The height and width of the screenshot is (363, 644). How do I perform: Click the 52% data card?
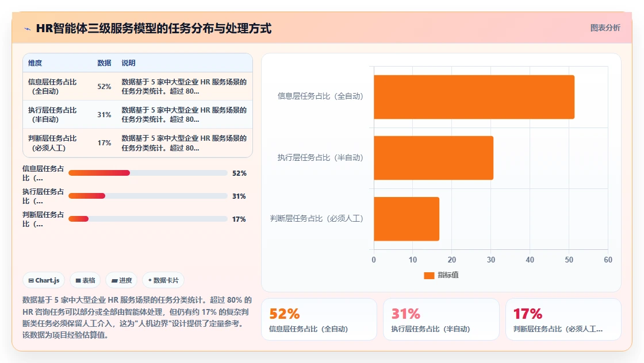pos(319,319)
